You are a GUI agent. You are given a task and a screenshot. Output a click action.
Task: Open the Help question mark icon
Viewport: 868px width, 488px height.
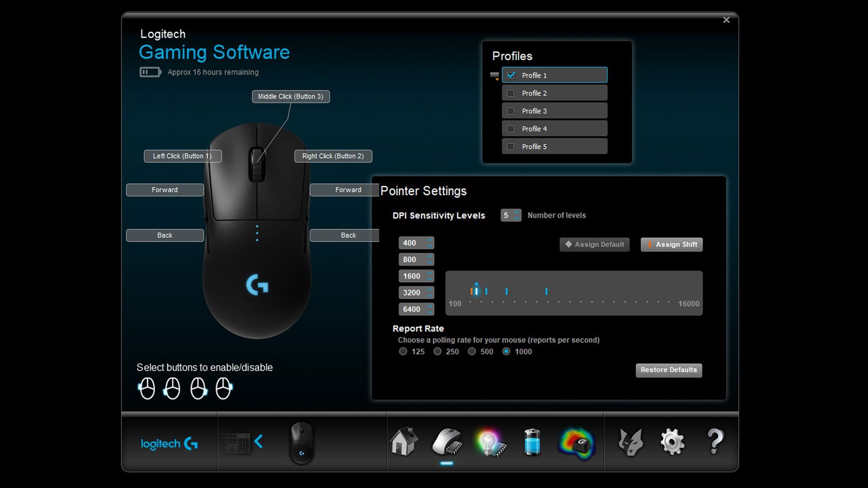tap(716, 441)
